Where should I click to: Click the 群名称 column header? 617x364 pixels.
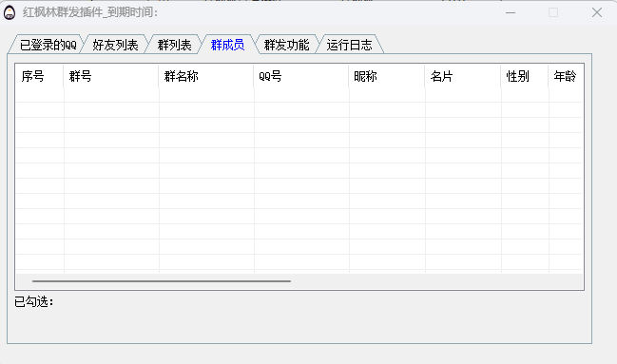click(206, 76)
